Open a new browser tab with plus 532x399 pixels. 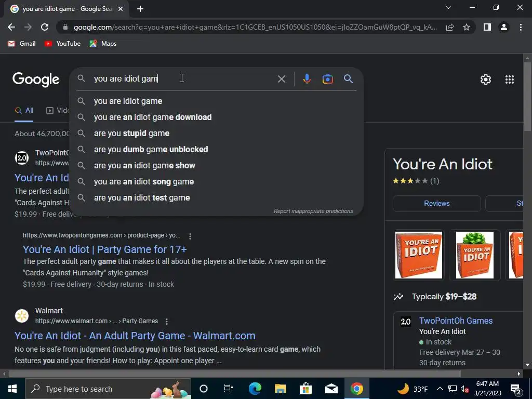pyautogui.click(x=140, y=9)
